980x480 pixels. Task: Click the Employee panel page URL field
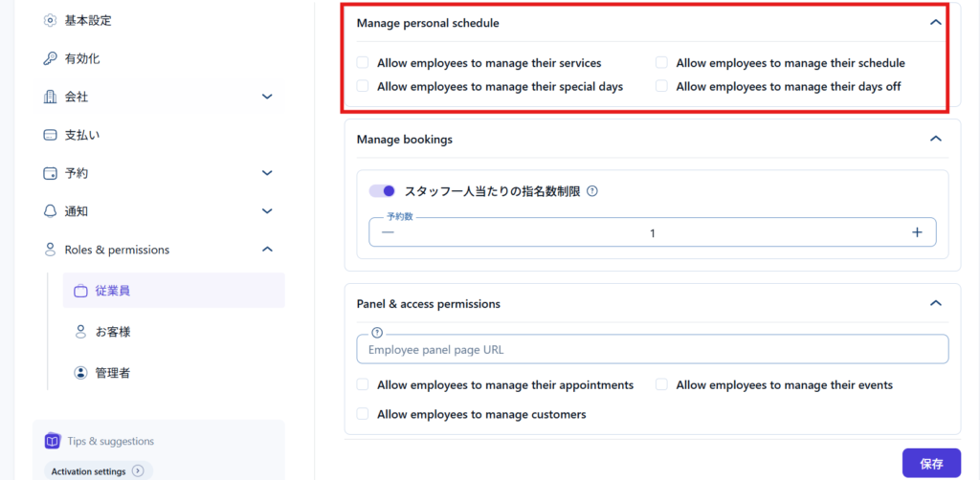(652, 350)
